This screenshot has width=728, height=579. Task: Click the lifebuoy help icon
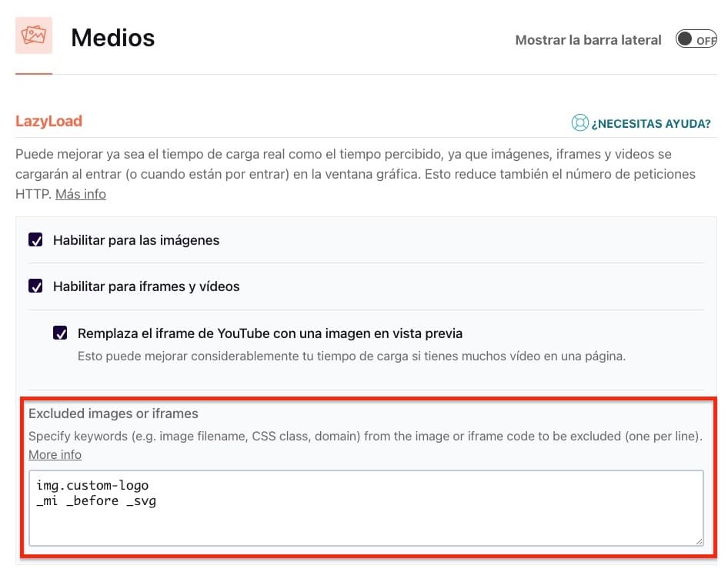(x=579, y=123)
